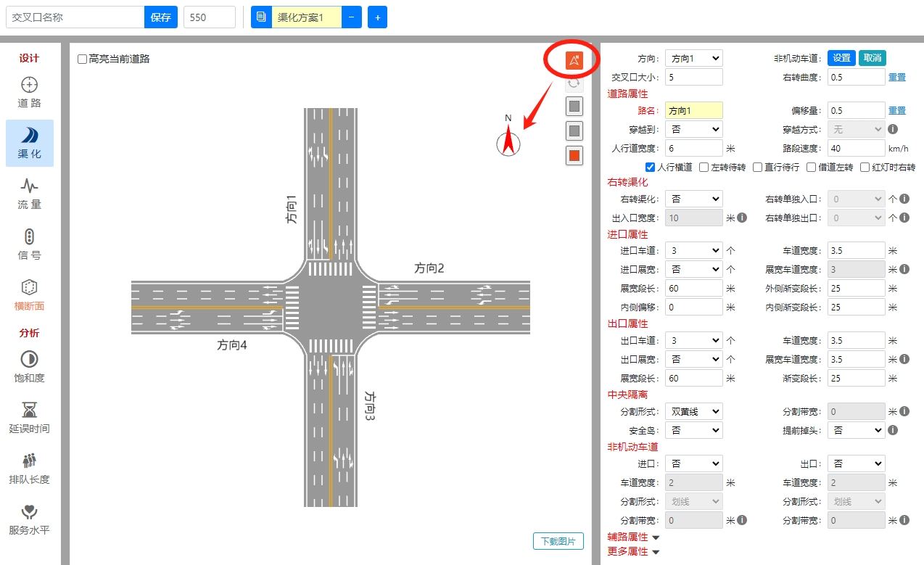This screenshot has width=924, height=565.
Task: Open the 服务水平 service level analysis
Action: click(x=30, y=520)
